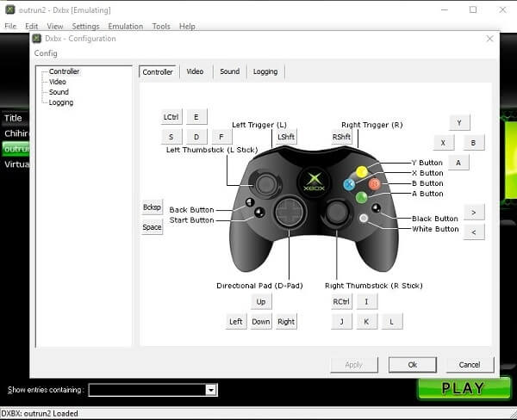Screen dimensions: 517x420
Task: Close the Dxbx Configuration dialog
Action: coord(490,39)
